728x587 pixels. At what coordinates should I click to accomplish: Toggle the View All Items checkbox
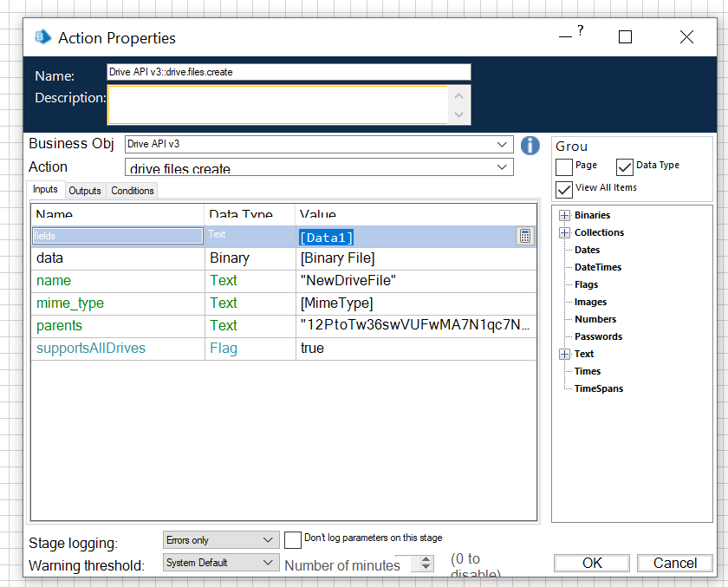[564, 188]
